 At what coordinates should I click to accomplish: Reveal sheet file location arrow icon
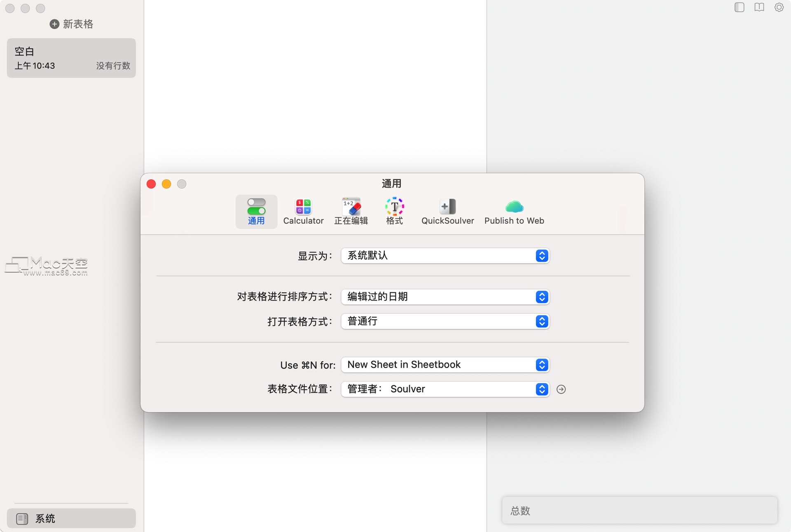pos(561,389)
